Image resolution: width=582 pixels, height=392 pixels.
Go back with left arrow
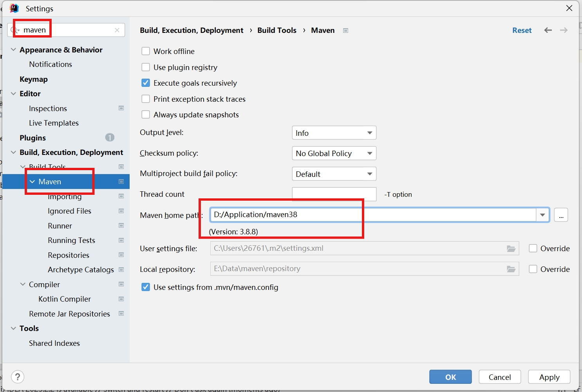(548, 30)
